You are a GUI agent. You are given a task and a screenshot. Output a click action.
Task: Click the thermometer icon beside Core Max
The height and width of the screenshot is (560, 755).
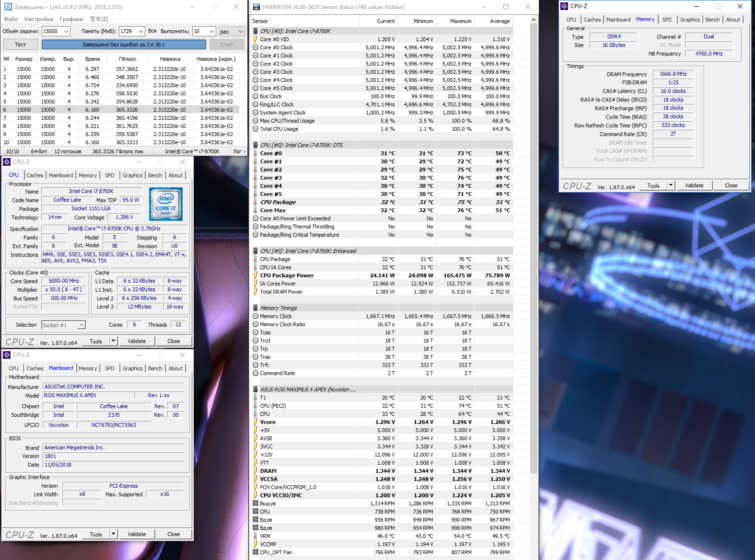(x=256, y=210)
